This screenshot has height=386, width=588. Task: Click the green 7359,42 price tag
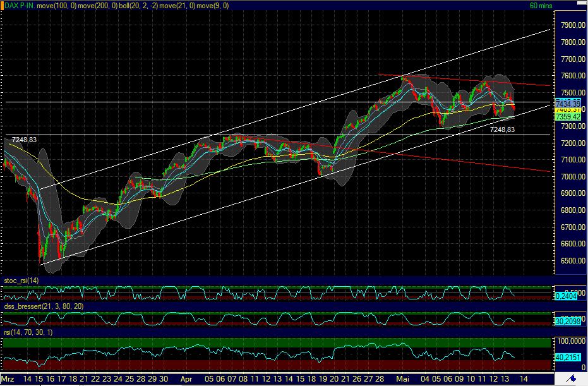(568, 117)
